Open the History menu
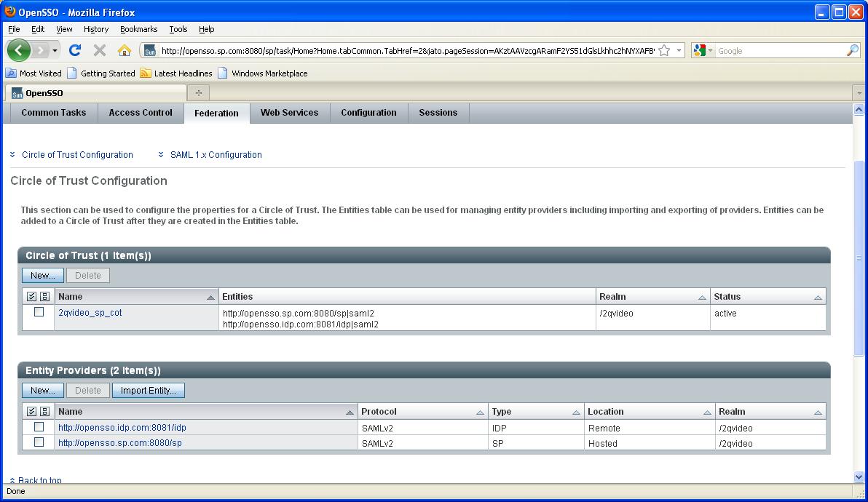 tap(96, 29)
